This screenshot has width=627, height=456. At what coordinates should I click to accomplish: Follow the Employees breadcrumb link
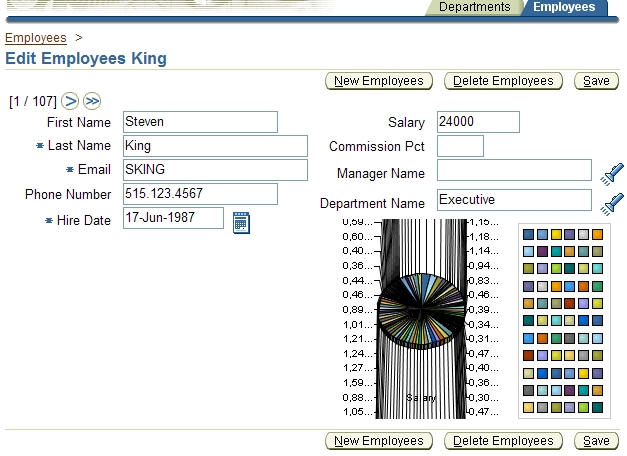pos(36,38)
